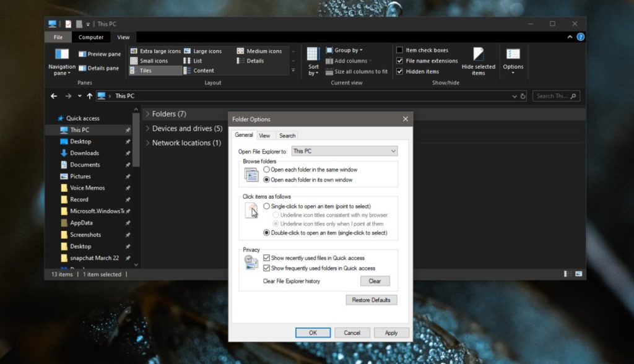Image resolution: width=634 pixels, height=364 pixels.
Task: Switch to Details view layout
Action: pyautogui.click(x=254, y=60)
